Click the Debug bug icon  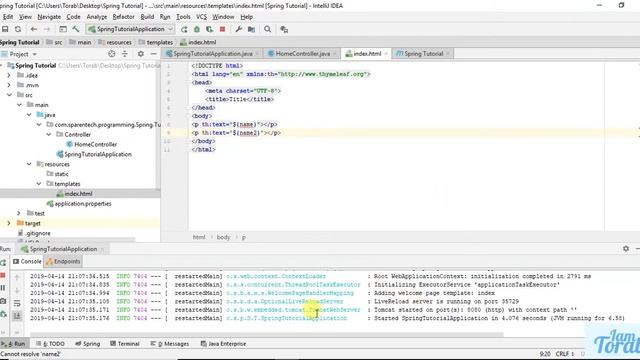click(197, 29)
